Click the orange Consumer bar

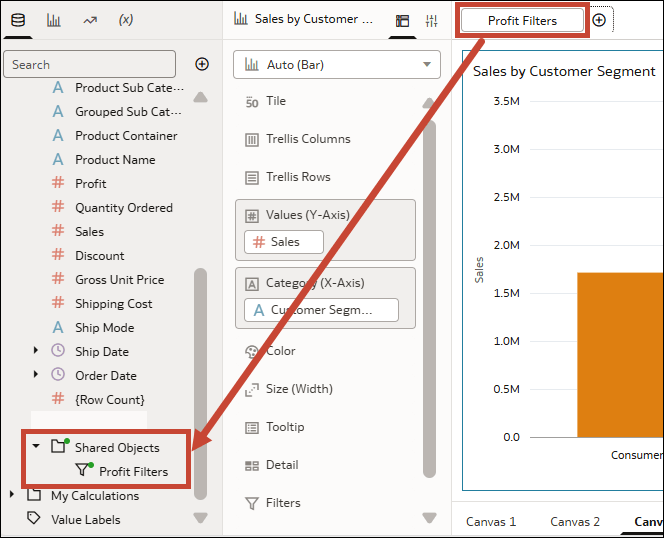(x=620, y=355)
